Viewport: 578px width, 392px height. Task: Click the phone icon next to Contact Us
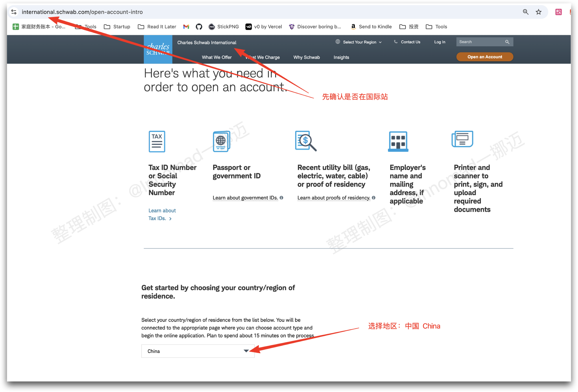click(396, 42)
